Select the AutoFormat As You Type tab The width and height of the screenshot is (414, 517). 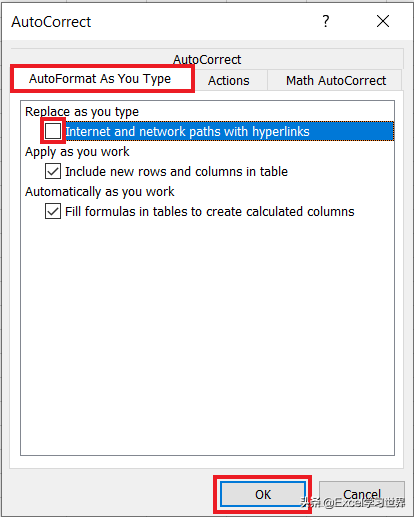(102, 79)
